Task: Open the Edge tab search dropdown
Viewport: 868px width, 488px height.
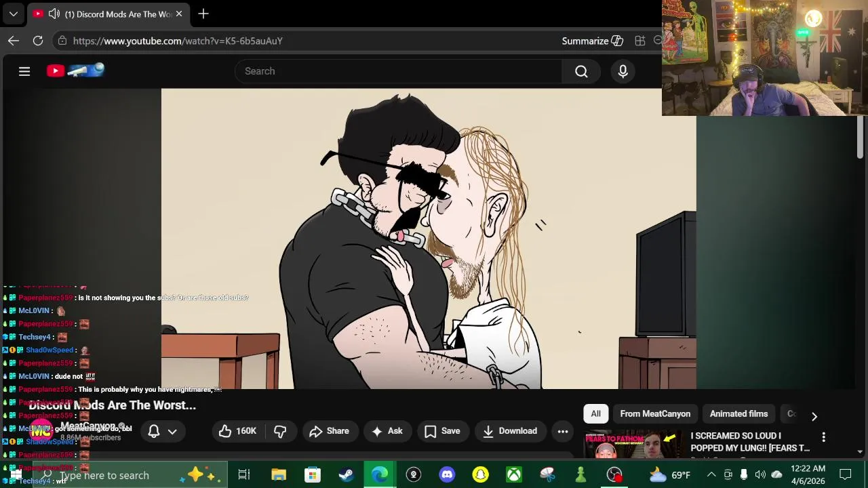Action: click(x=13, y=14)
